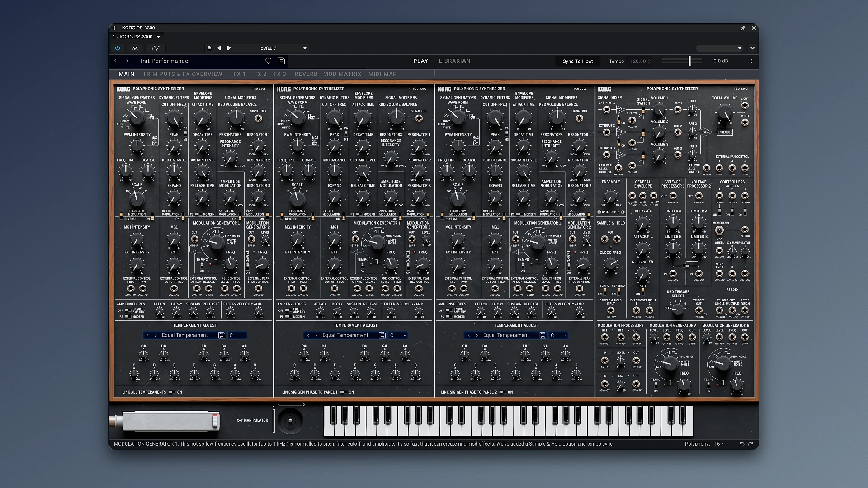Open the REVERB tab
This screenshot has height=488, width=868.
[306, 74]
